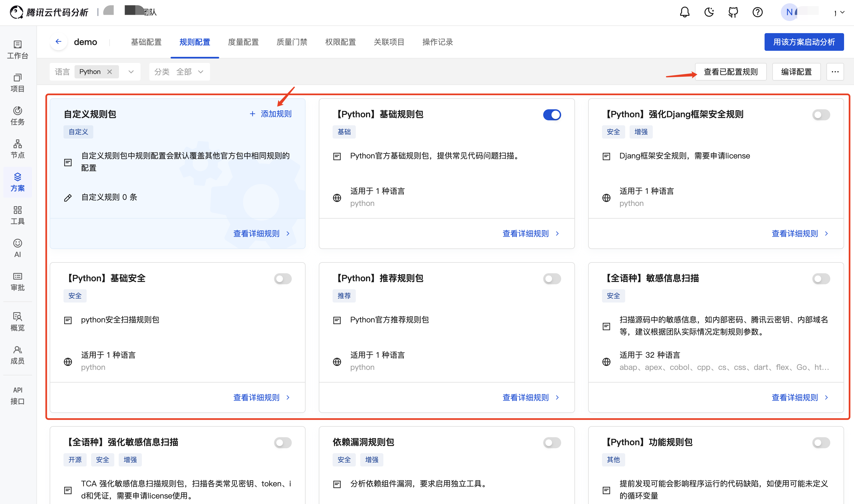This screenshot has width=854, height=504.
Task: Click description icon in 【Python】基础安全 card
Action: click(x=68, y=320)
